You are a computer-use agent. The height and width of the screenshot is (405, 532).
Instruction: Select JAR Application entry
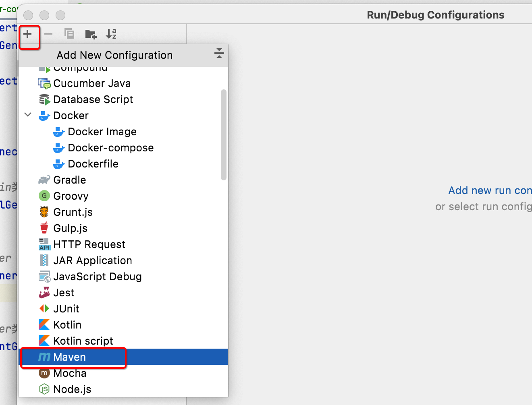[123, 260]
